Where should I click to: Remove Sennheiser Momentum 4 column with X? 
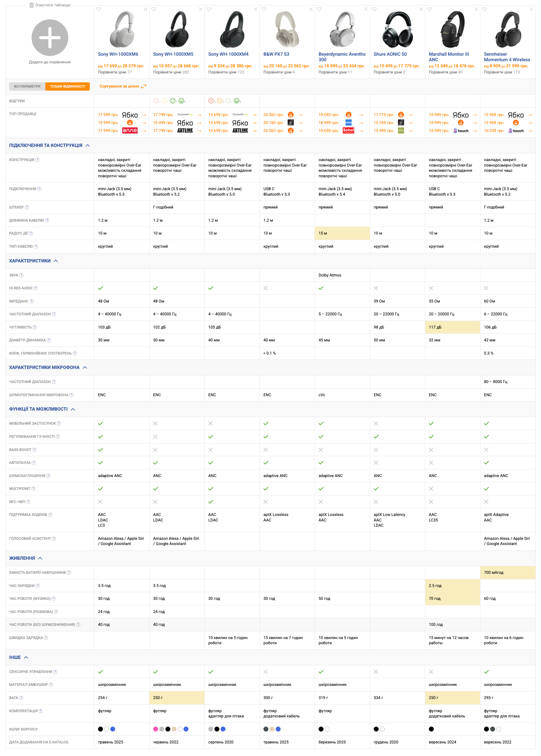point(531,9)
